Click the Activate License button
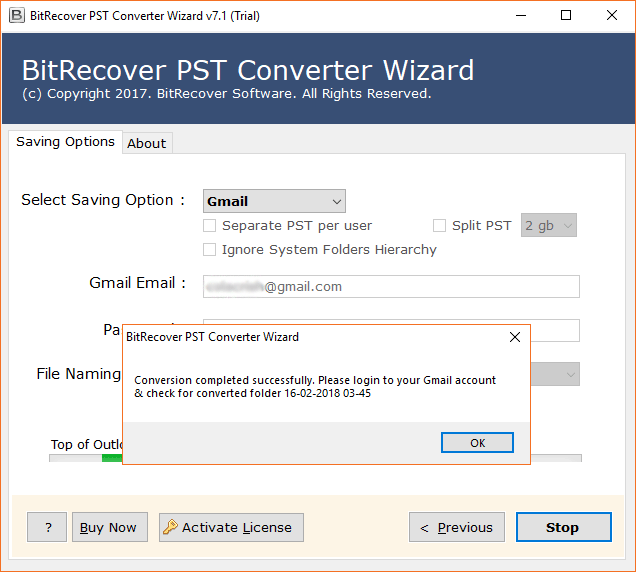 coord(231,527)
